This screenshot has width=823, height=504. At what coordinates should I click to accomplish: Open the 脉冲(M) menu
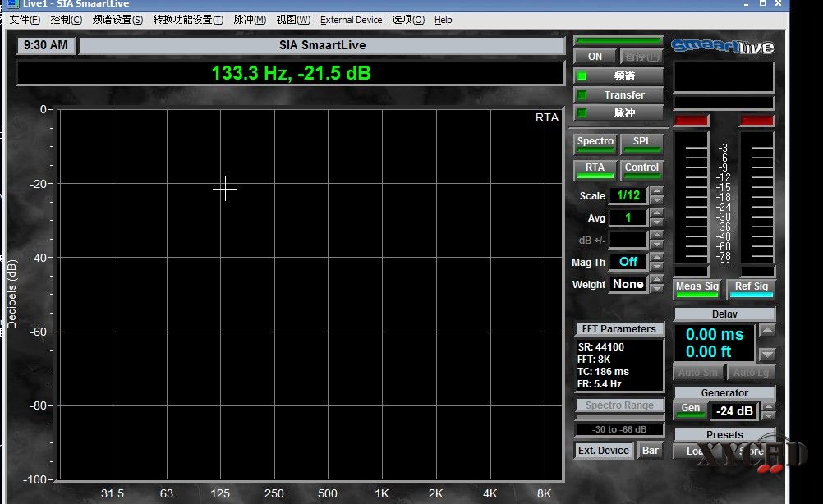(x=250, y=20)
